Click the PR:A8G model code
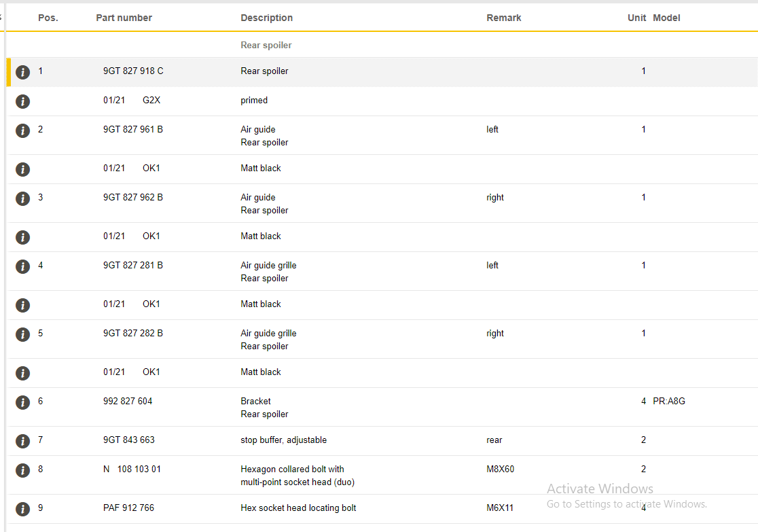 click(669, 401)
